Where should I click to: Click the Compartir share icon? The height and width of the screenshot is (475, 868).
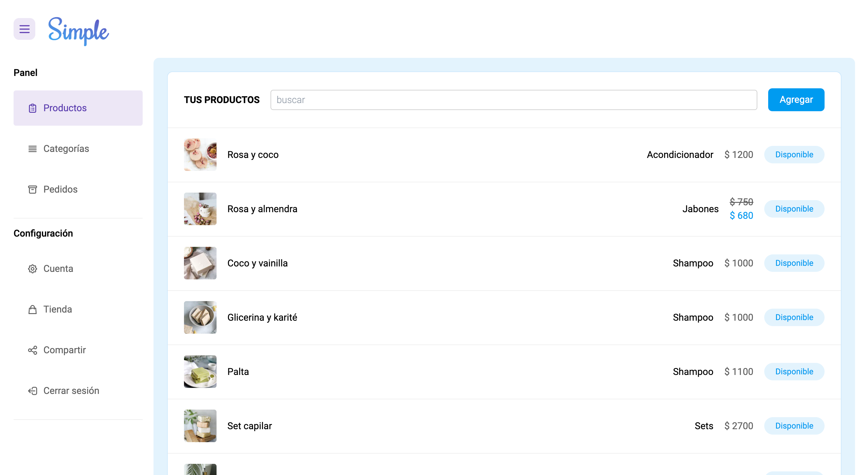pyautogui.click(x=32, y=350)
